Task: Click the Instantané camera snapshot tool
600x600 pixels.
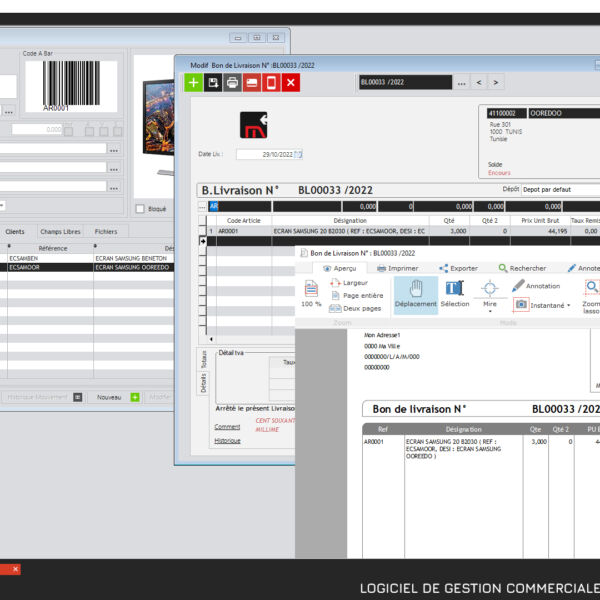Action: [541, 305]
